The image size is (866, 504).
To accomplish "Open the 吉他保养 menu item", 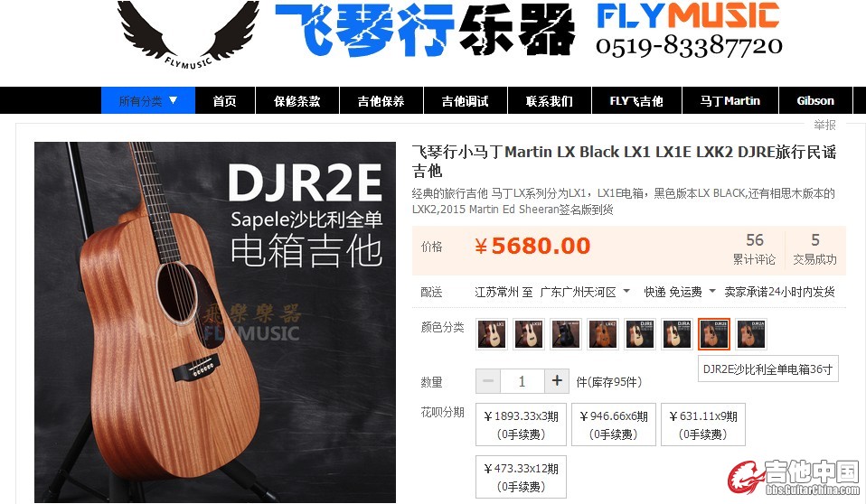I will click(381, 101).
